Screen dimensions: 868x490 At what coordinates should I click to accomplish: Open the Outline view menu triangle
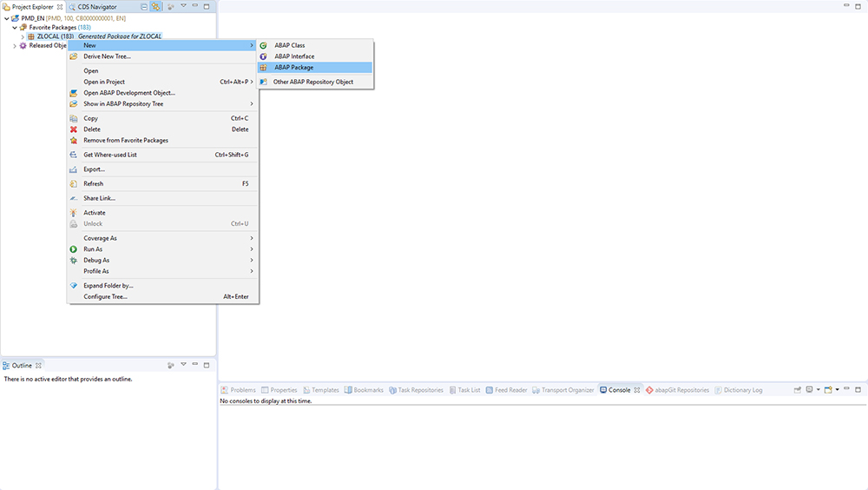coord(183,365)
